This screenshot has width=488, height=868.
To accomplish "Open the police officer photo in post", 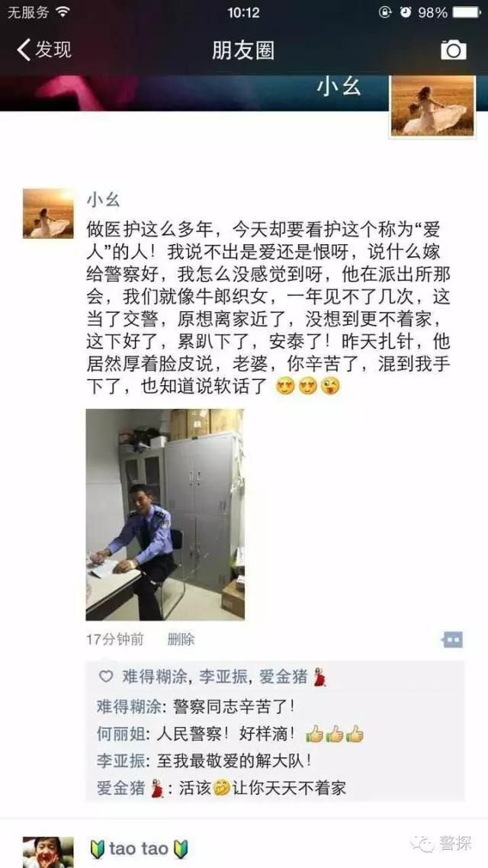I will click(x=165, y=514).
